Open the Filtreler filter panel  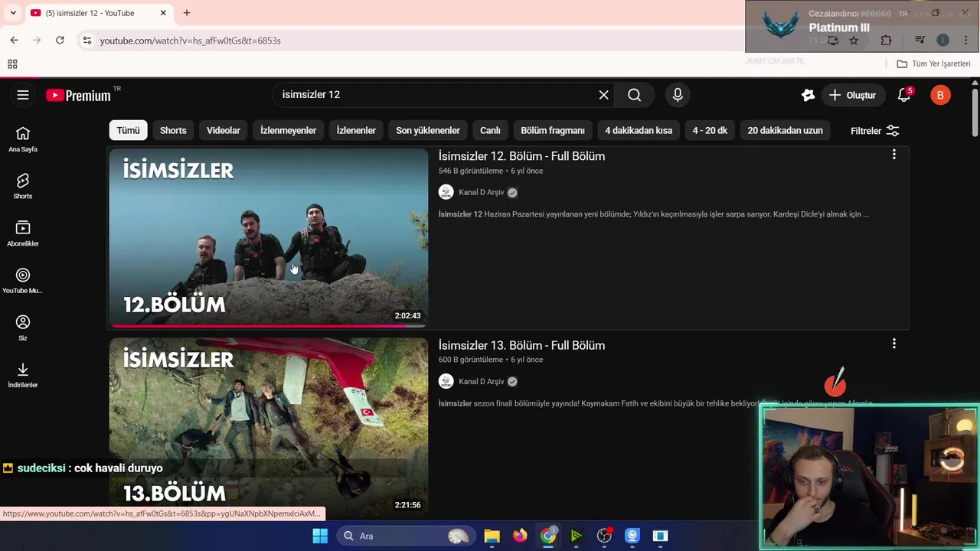(x=875, y=131)
